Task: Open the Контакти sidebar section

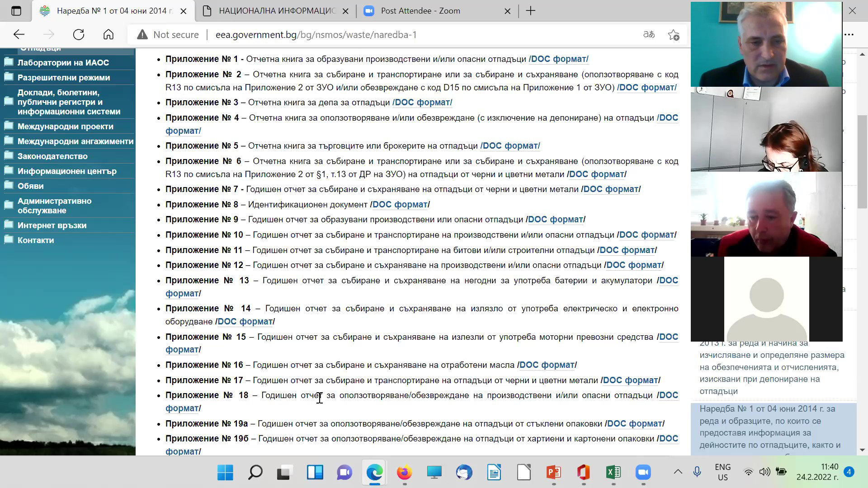Action: coord(35,240)
